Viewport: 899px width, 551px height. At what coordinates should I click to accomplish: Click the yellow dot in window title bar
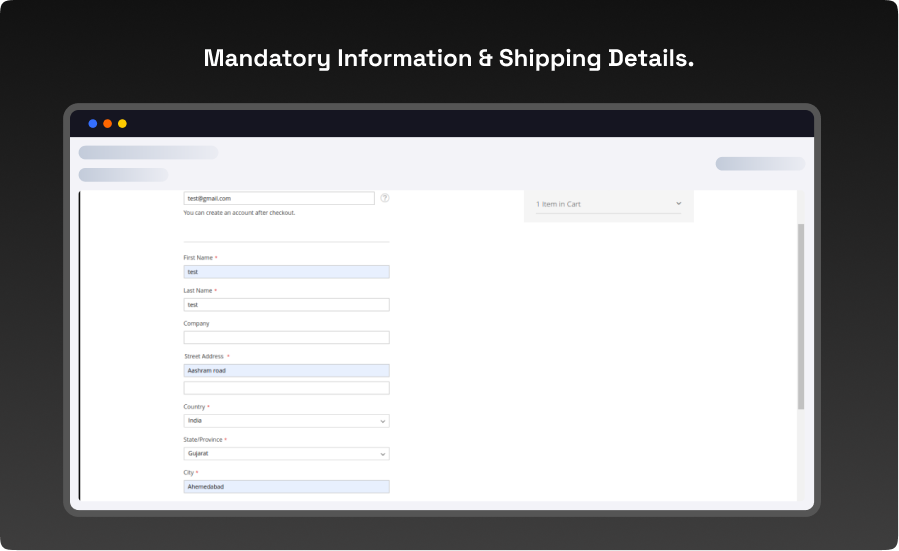(x=122, y=124)
